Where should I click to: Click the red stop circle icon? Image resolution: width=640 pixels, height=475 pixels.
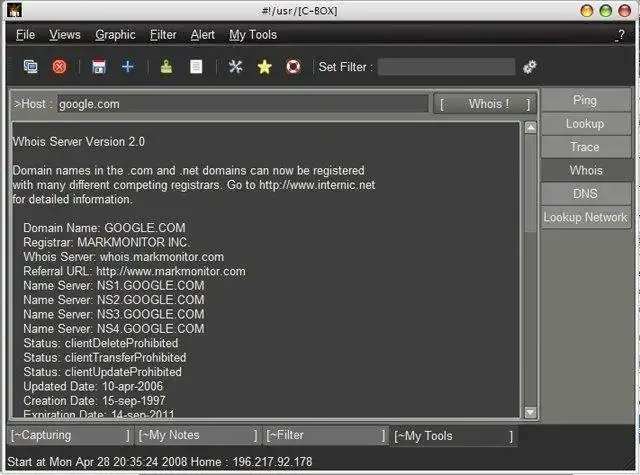(59, 67)
